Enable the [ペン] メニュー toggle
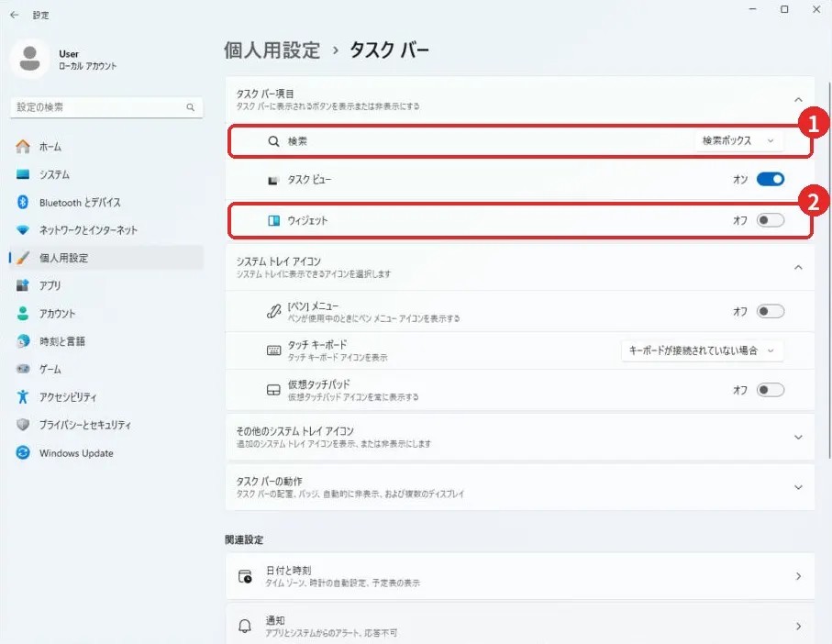This screenshot has height=644, width=832. [771, 311]
